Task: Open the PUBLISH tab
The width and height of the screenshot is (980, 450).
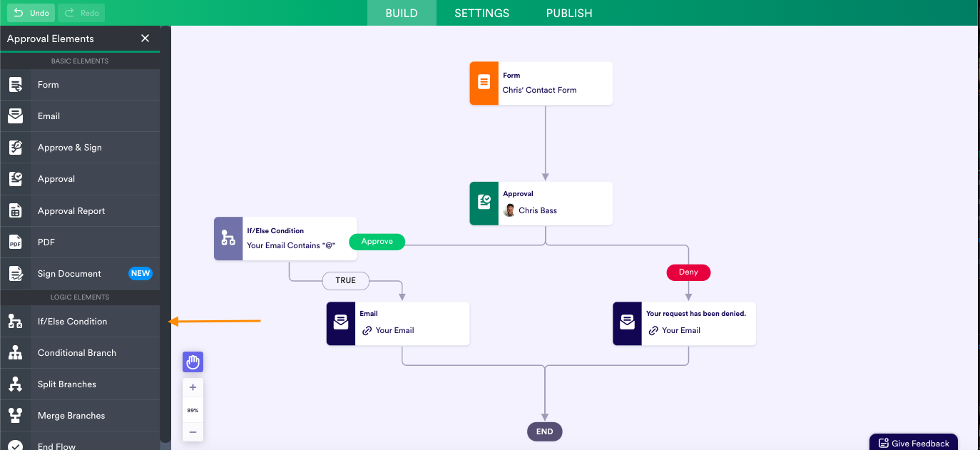Action: (569, 13)
